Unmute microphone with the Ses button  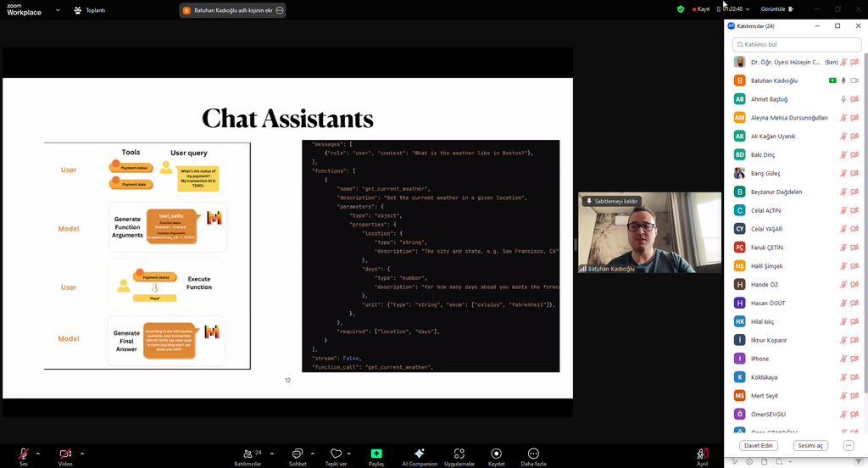23,456
